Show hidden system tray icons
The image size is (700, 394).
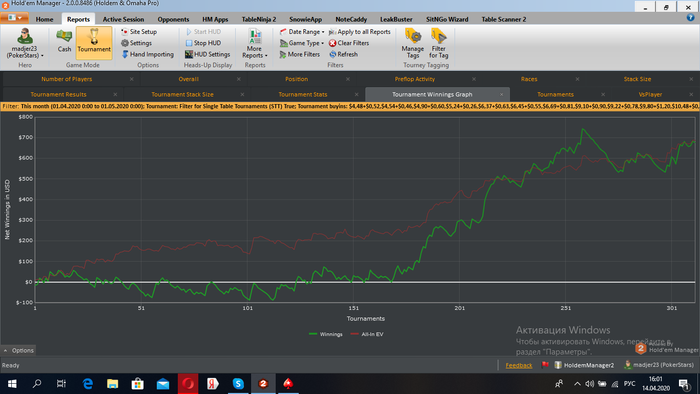(x=577, y=383)
